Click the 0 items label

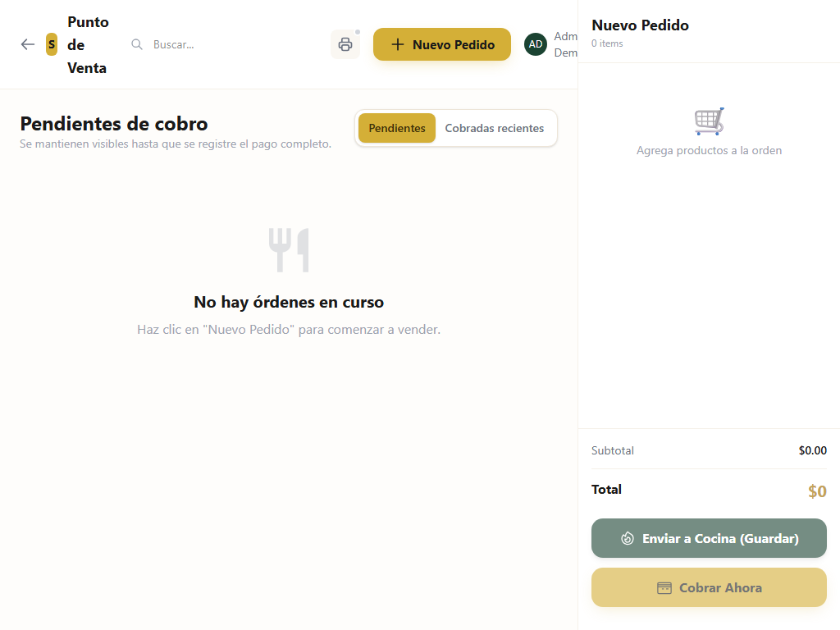[607, 43]
